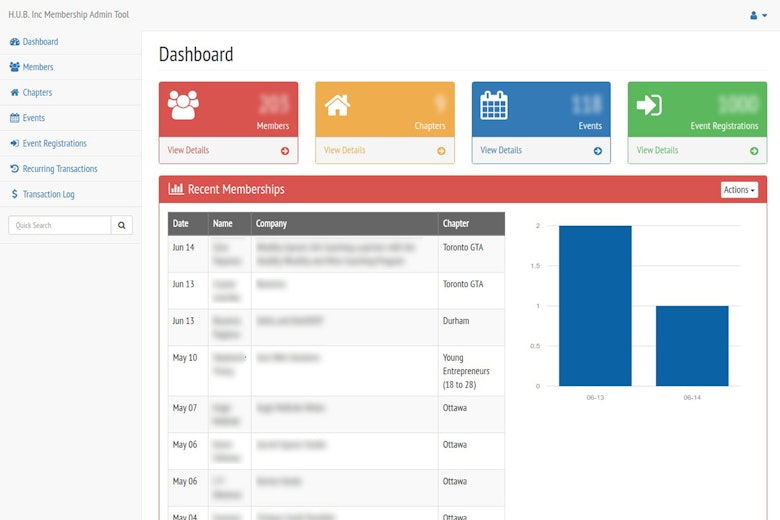Click the house icon on Chapters card
The width and height of the screenshot is (780, 520).
338,105
